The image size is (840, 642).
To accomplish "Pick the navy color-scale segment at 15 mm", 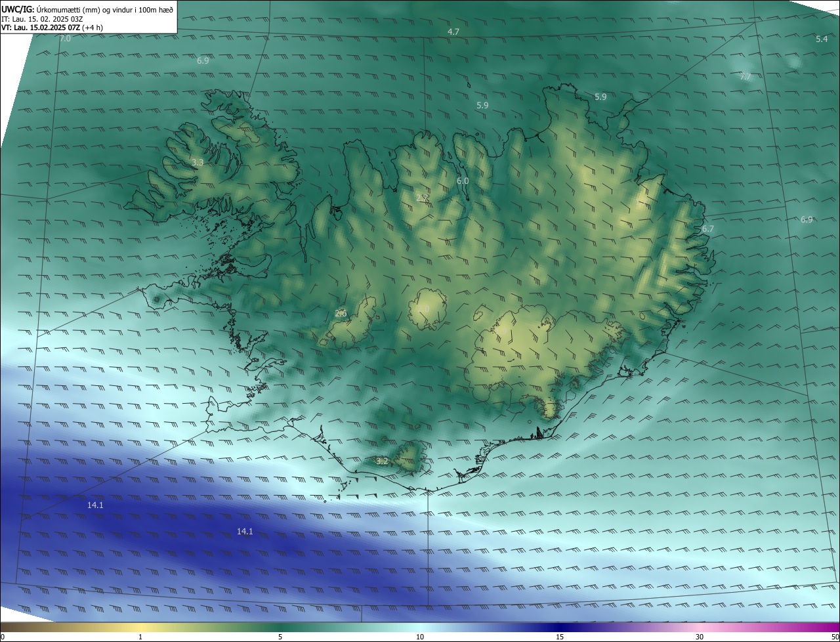I will [560, 627].
